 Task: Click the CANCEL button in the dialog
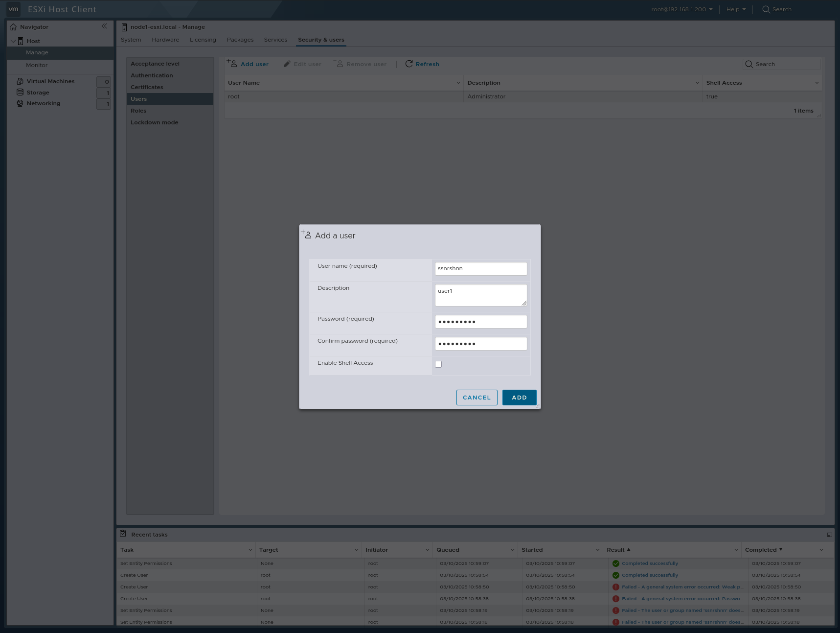click(x=476, y=397)
